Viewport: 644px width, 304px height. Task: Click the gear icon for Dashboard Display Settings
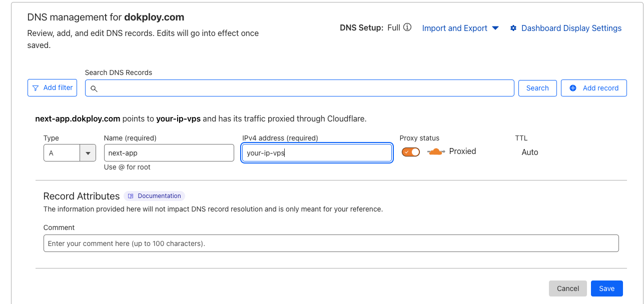pyautogui.click(x=513, y=28)
